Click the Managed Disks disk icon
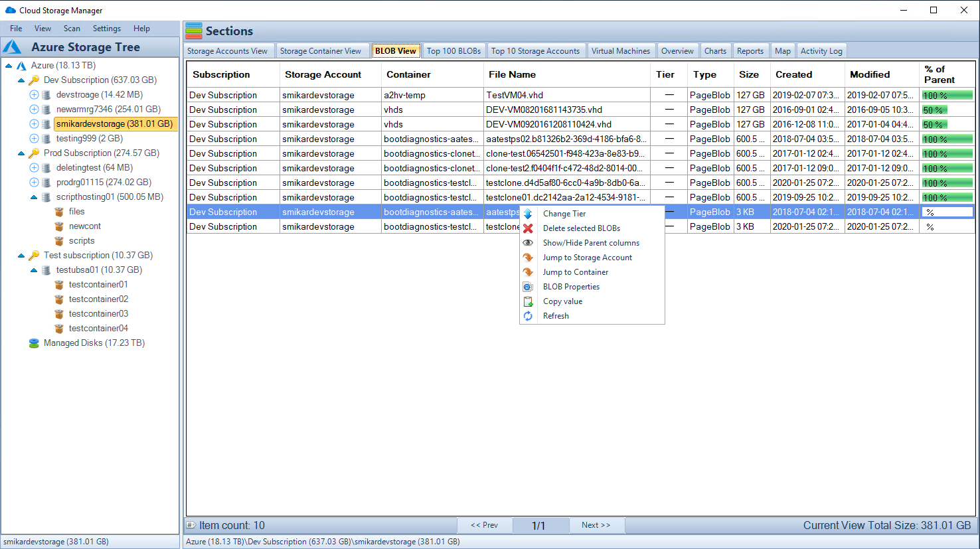 34,343
